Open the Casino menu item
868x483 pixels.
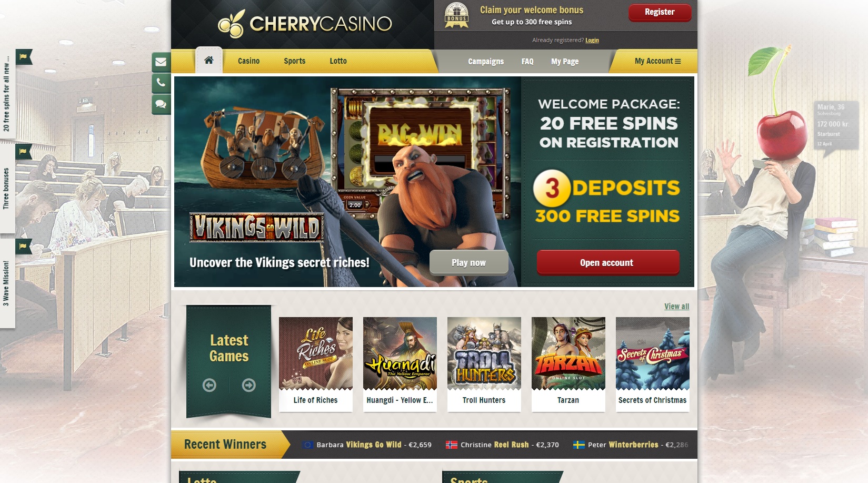point(248,61)
